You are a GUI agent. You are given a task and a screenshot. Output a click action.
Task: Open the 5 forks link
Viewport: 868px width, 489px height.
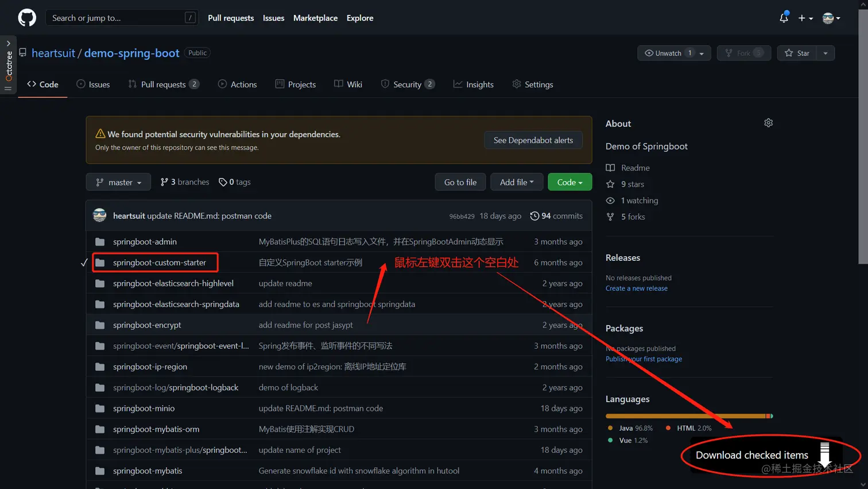626,217
